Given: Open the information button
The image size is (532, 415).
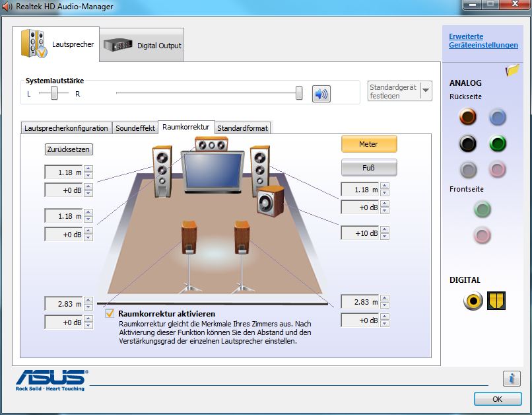Looking at the screenshot, I should coord(512,378).
